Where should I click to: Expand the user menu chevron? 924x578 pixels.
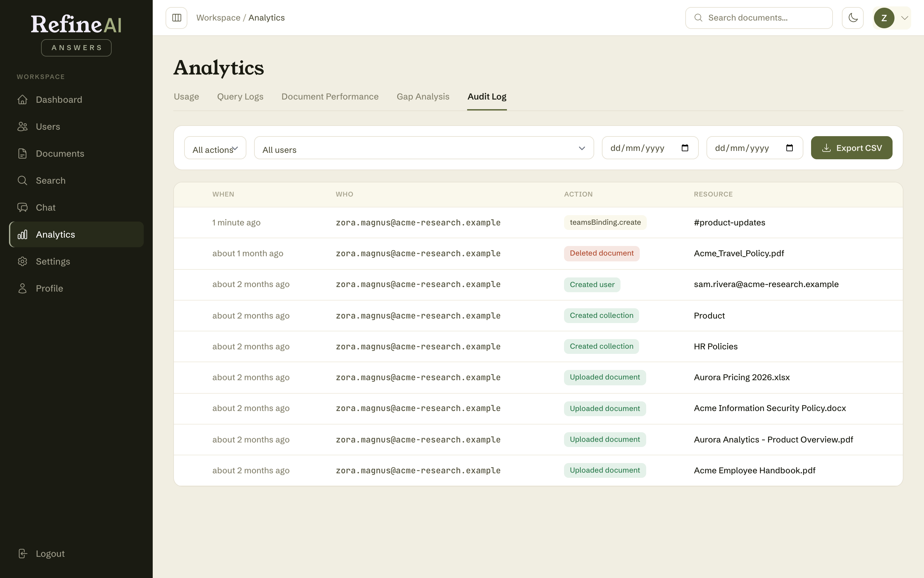point(904,18)
